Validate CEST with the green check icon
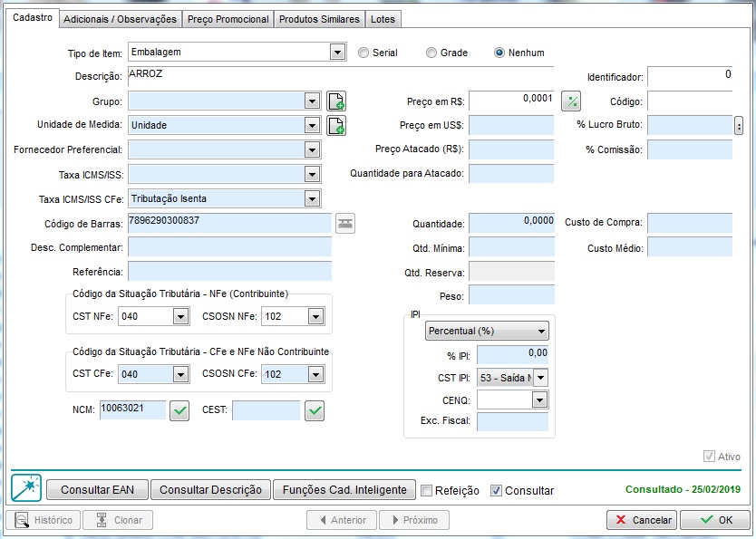Image resolution: width=756 pixels, height=539 pixels. click(x=315, y=411)
